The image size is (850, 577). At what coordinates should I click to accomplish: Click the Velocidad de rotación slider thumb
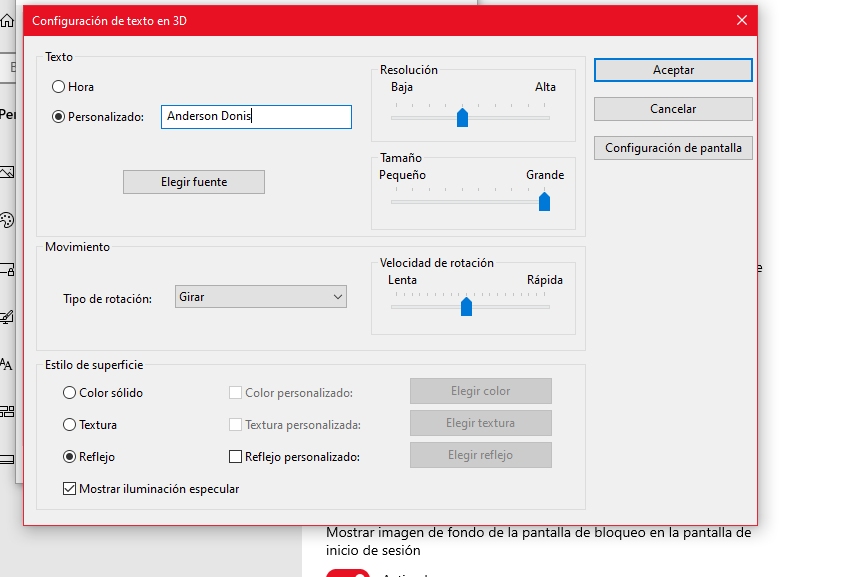[466, 307]
